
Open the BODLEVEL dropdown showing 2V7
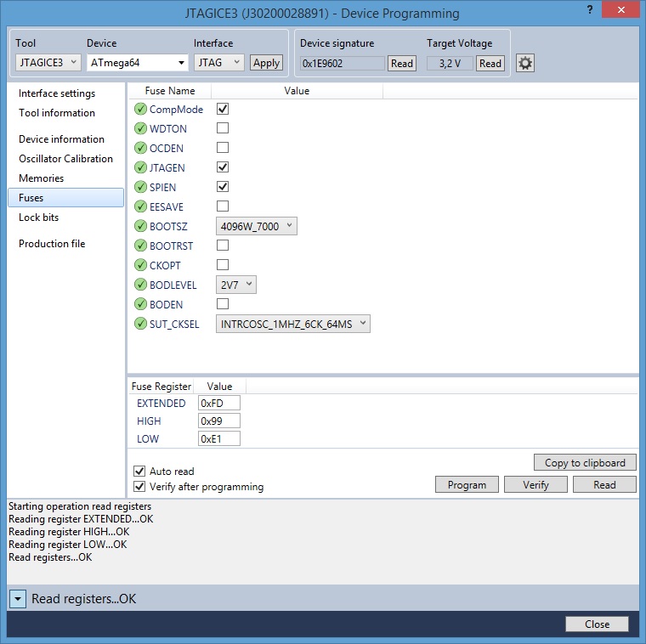[x=236, y=285]
